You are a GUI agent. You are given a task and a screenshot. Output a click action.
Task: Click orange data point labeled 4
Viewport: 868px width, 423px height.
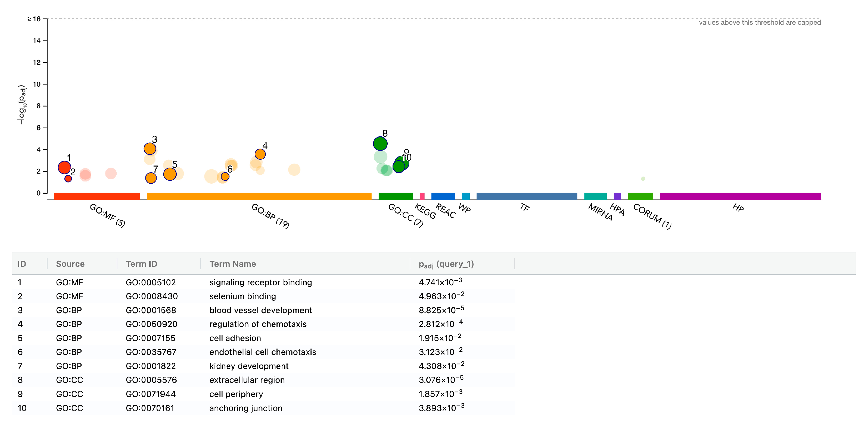point(260,154)
